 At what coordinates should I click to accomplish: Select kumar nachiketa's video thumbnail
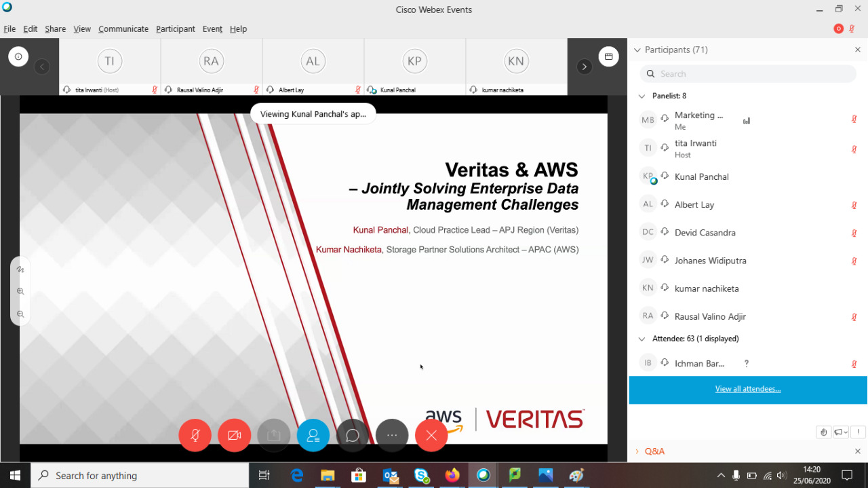point(516,67)
